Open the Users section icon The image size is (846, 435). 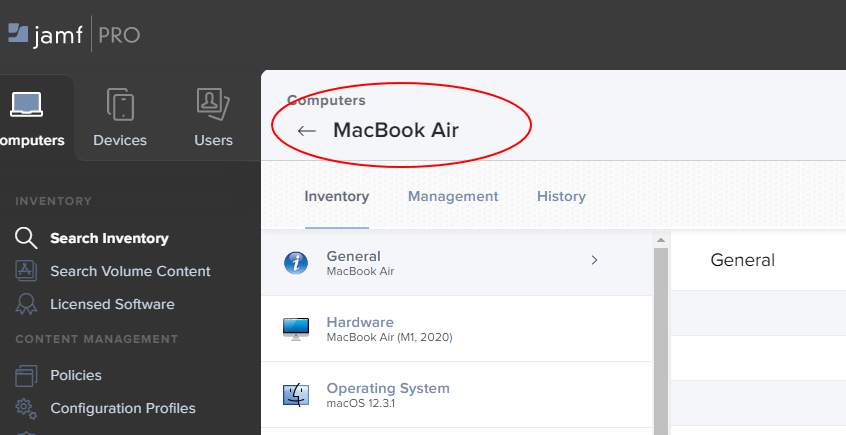pos(213,104)
